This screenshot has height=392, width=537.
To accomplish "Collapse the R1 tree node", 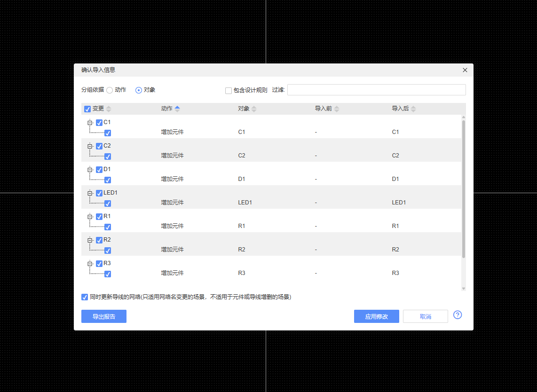I will pos(90,217).
